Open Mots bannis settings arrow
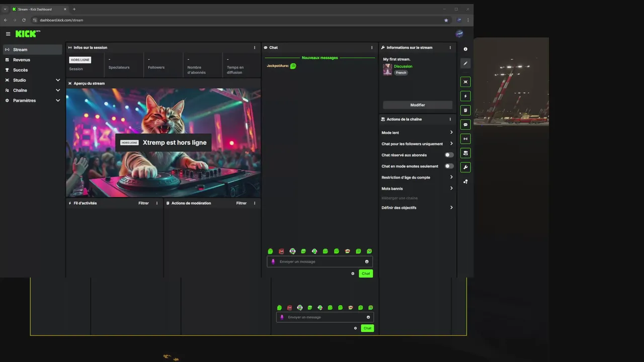This screenshot has height=362, width=644. [x=451, y=189]
